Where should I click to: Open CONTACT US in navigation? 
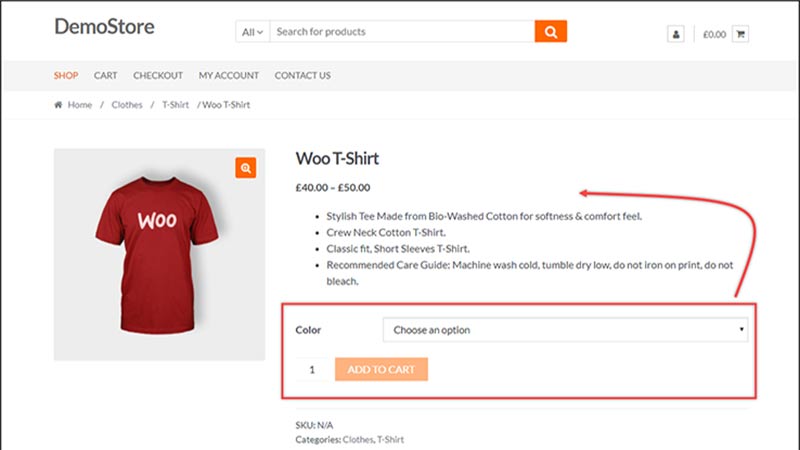303,76
